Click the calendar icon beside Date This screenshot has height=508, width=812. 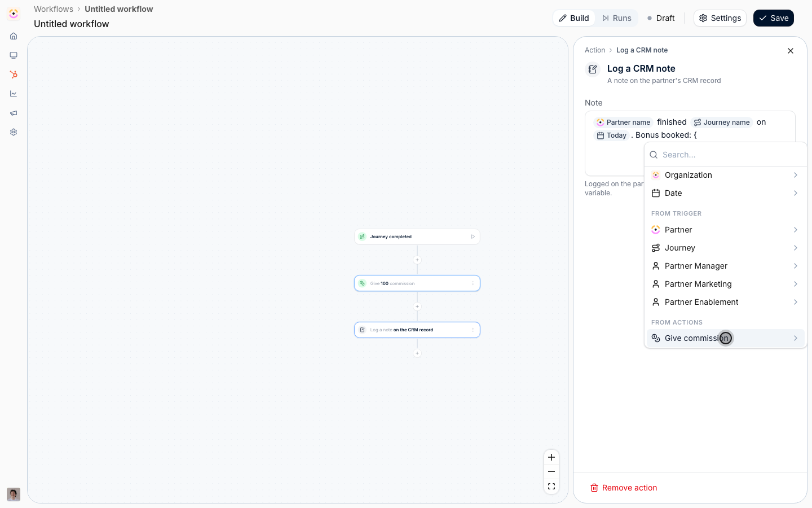pos(656,193)
